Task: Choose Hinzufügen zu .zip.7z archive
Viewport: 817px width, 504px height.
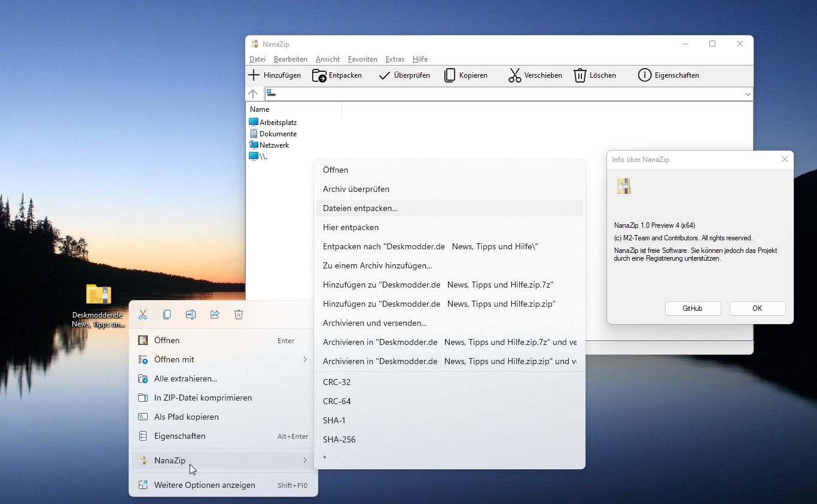Action: pos(449,285)
